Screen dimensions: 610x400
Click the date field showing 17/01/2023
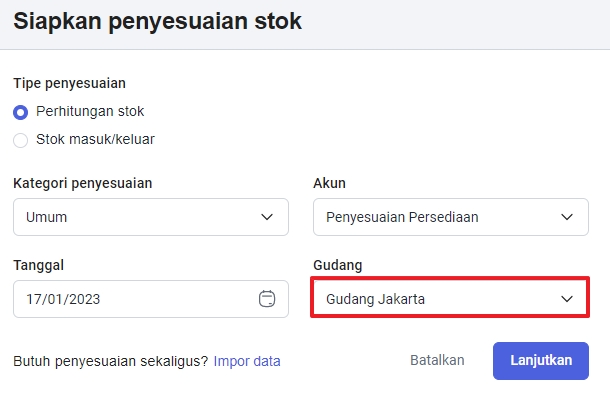pos(151,299)
